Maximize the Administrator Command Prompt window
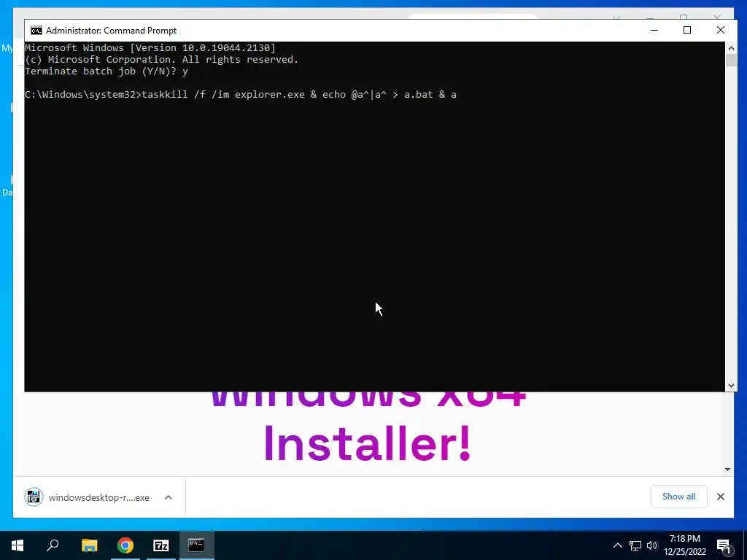747x560 pixels. point(687,30)
